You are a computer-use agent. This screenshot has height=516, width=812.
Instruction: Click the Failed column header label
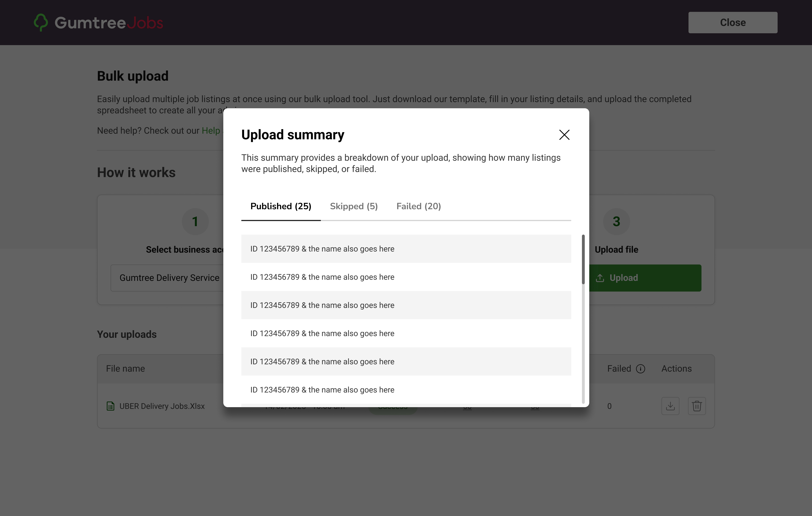click(619, 369)
